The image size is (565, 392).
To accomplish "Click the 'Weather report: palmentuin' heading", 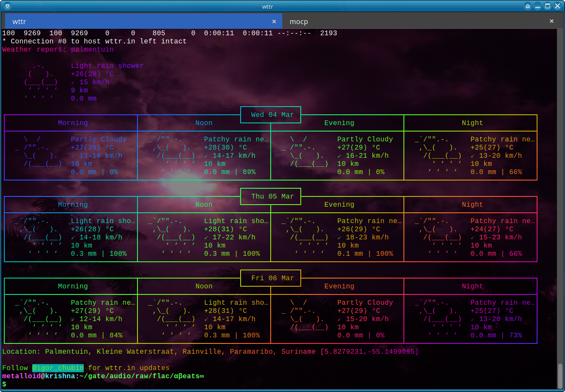I will tap(58, 49).
